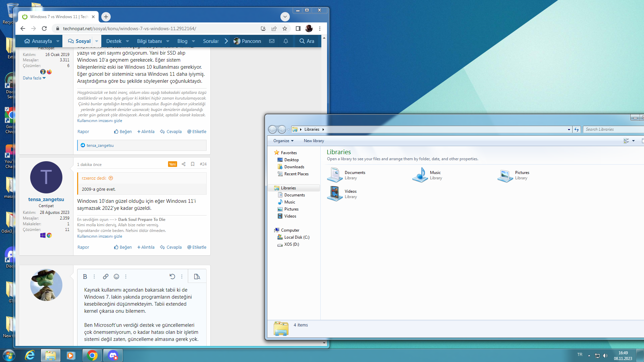The height and width of the screenshot is (362, 644).
Task: Bookmark post #24 with the bookmark icon
Action: tap(193, 164)
